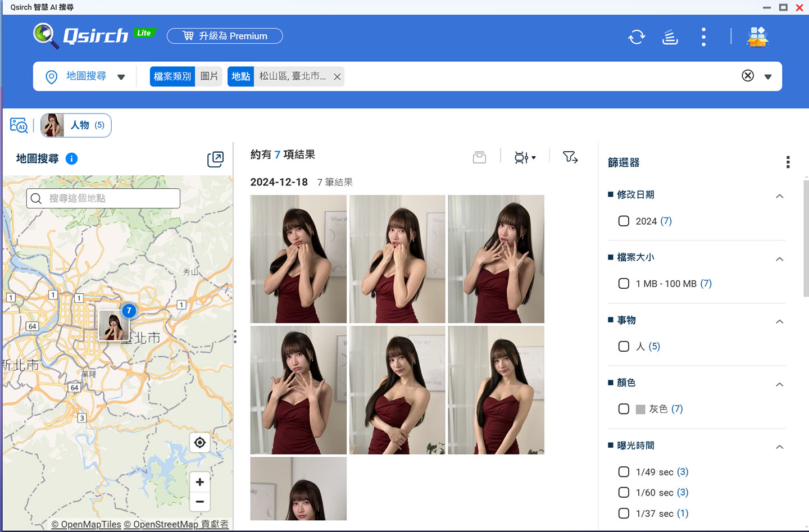Open the third photo in top row
Screen dimensions: 809x532
tap(496, 259)
